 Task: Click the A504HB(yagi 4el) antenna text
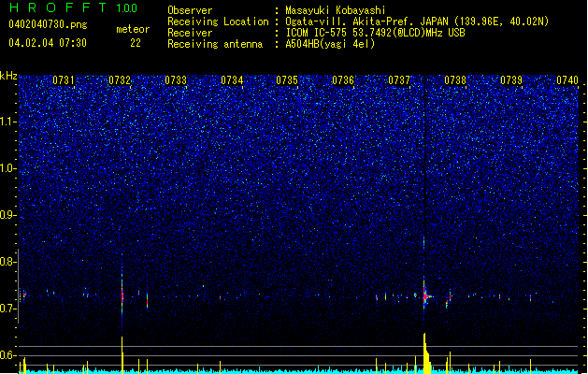click(330, 44)
